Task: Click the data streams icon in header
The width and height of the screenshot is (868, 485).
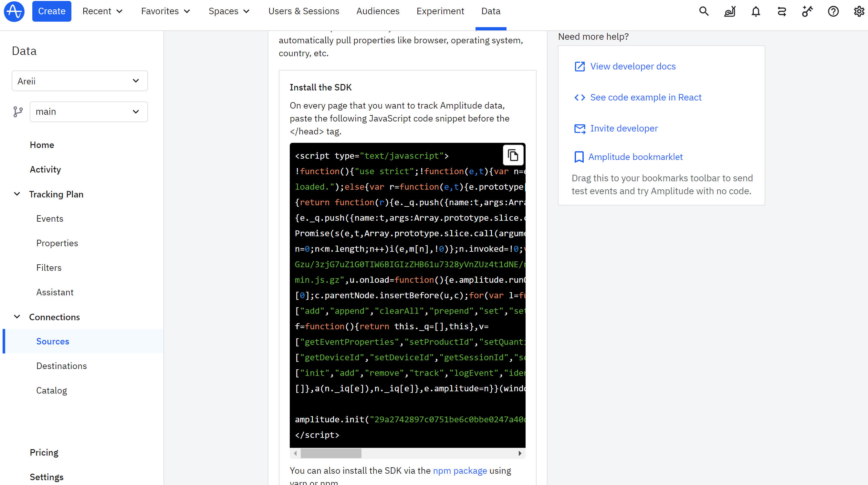Action: click(781, 11)
